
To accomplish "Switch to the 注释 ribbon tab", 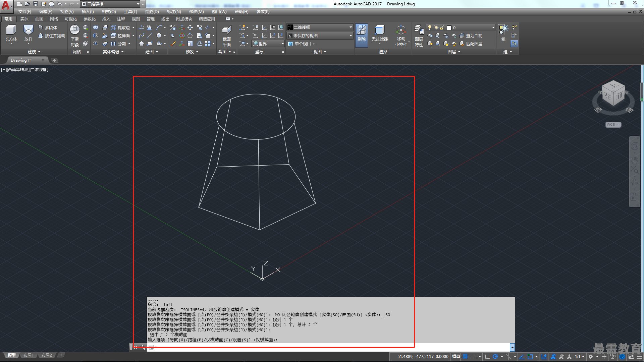I will click(121, 19).
